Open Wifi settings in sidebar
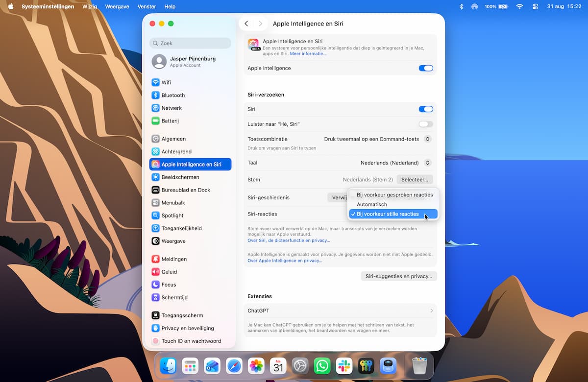Image resolution: width=588 pixels, height=382 pixels. click(x=190, y=82)
